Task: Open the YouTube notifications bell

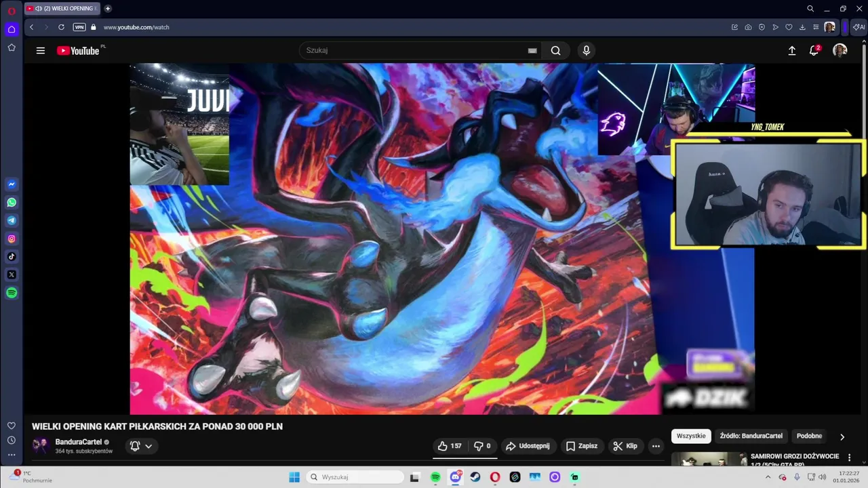Action: pos(814,50)
